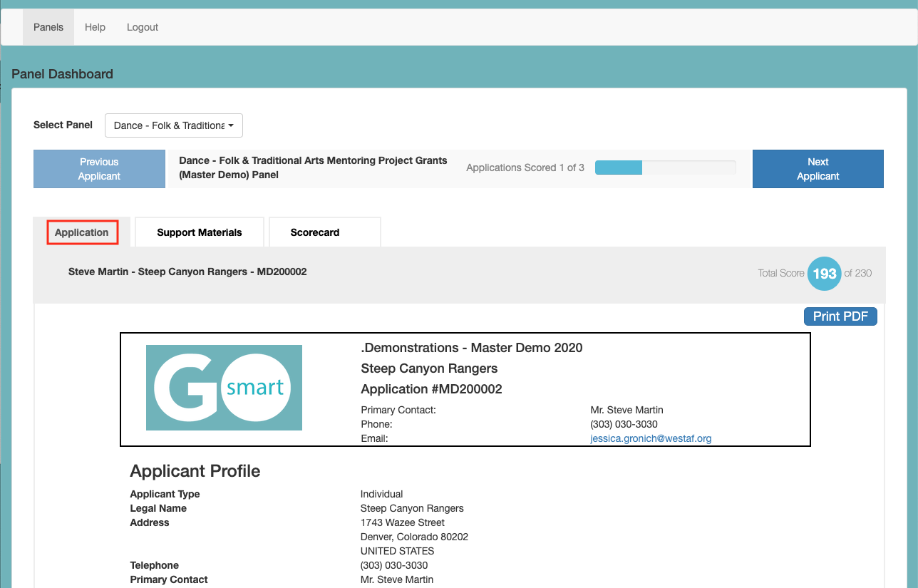The image size is (918, 588).
Task: Click the 'Individual' applicant type value
Action: click(x=382, y=494)
